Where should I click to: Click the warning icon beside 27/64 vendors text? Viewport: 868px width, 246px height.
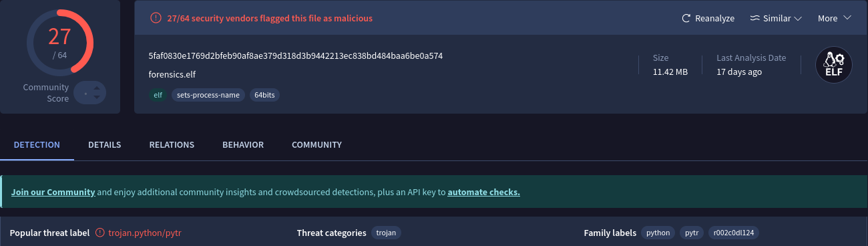point(156,18)
